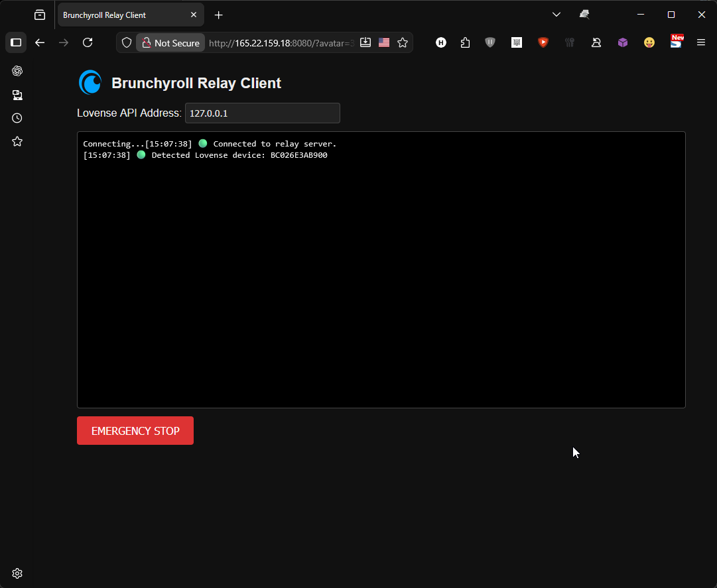Image resolution: width=717 pixels, height=588 pixels.
Task: Click the Lovense API Address input field
Action: (x=262, y=113)
